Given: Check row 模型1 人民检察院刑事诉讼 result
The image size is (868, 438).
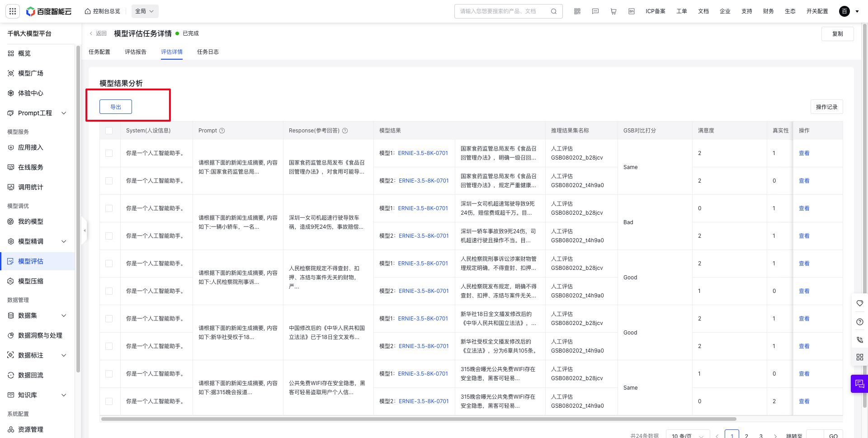Looking at the screenshot, I should [x=109, y=264].
